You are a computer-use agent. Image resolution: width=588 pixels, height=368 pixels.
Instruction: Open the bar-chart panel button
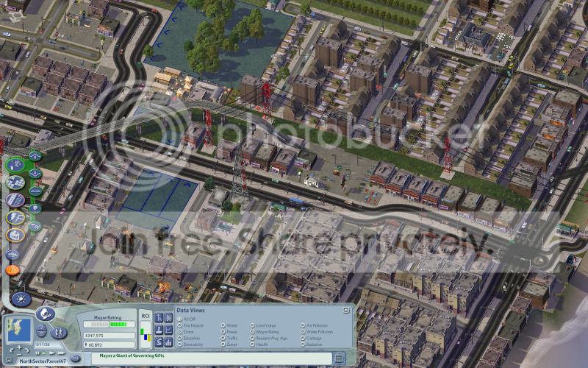click(168, 343)
